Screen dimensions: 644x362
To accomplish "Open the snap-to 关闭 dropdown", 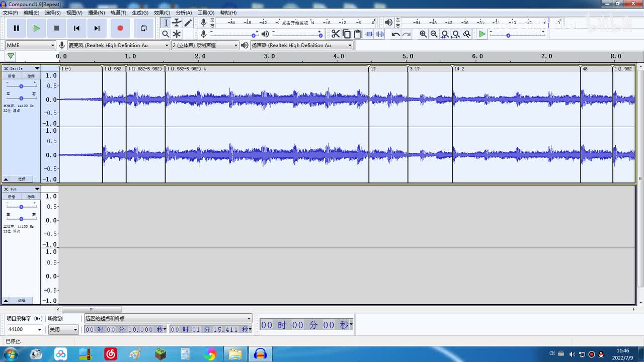I will click(x=63, y=329).
